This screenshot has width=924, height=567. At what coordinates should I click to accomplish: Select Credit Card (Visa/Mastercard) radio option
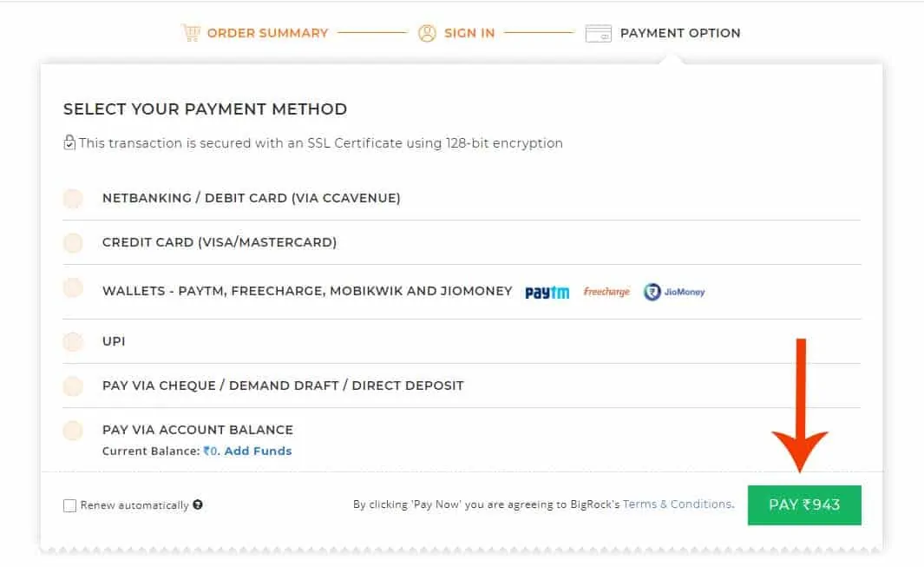point(73,242)
